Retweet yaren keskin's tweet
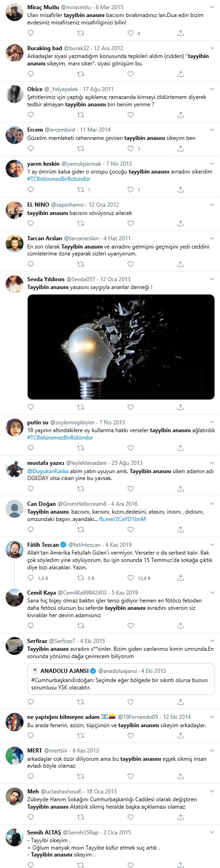 tap(81, 190)
